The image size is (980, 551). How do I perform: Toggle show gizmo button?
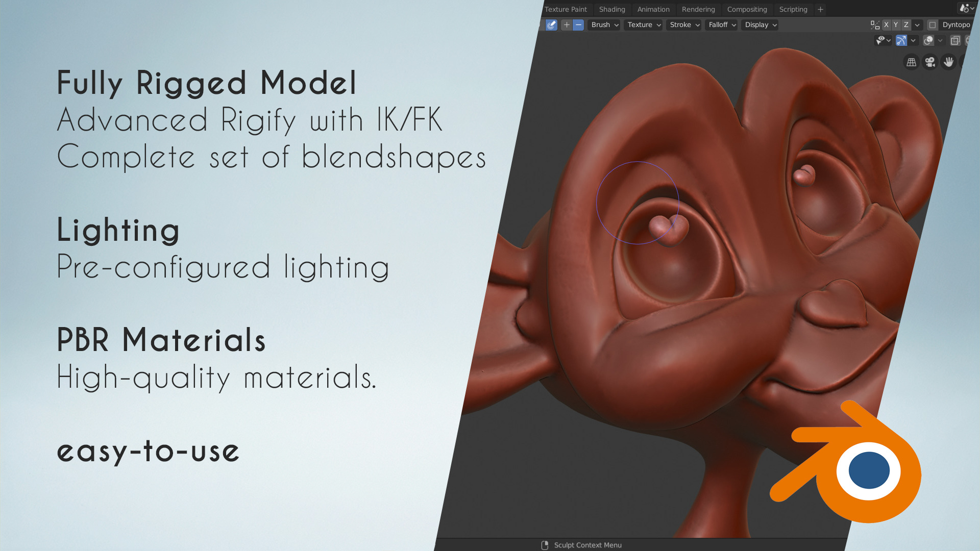tap(901, 40)
